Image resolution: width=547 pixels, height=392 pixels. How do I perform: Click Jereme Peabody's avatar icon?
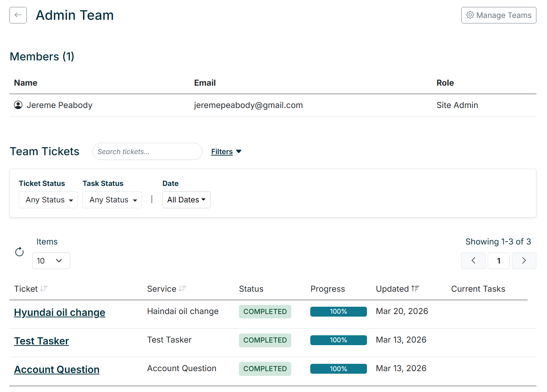point(18,105)
